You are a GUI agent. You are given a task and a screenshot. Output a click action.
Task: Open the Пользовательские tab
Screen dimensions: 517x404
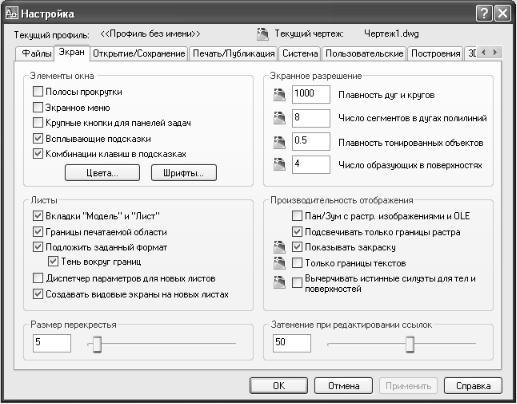pyautogui.click(x=364, y=54)
